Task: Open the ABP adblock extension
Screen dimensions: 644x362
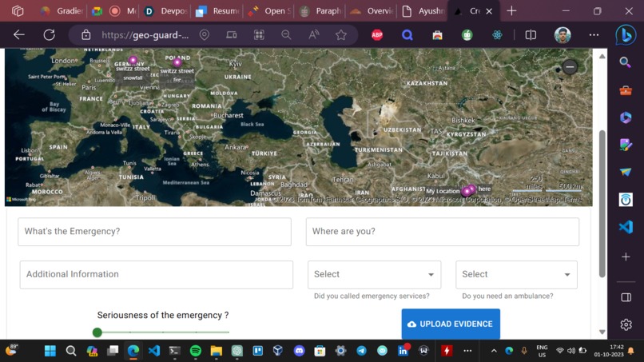Action: coord(377,35)
